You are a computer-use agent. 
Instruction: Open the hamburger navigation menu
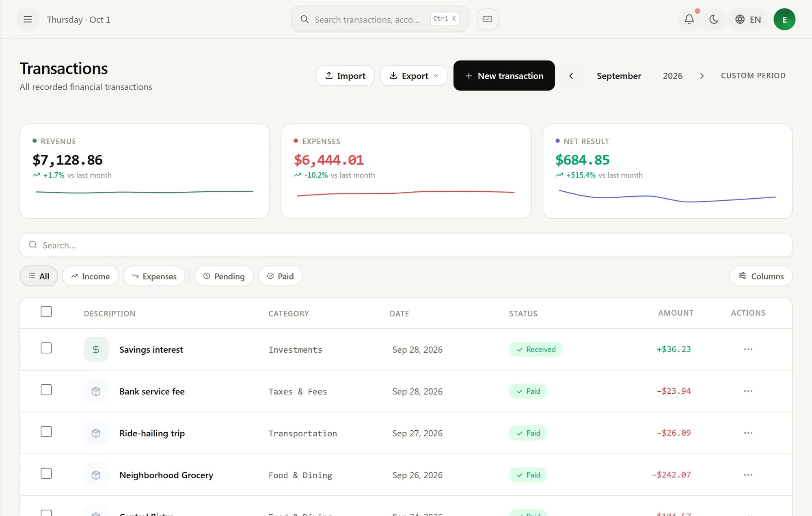coord(28,20)
